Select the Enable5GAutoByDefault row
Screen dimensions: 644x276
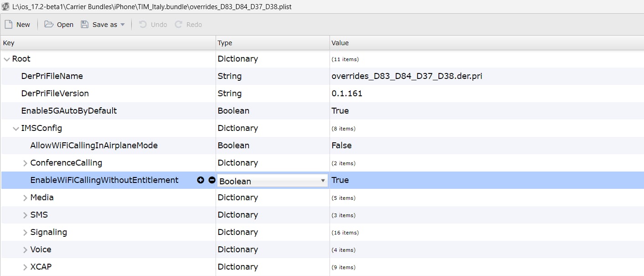322,111
